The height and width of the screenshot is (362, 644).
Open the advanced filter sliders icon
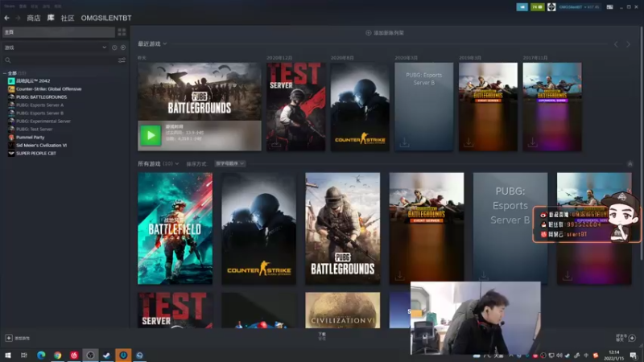(122, 60)
